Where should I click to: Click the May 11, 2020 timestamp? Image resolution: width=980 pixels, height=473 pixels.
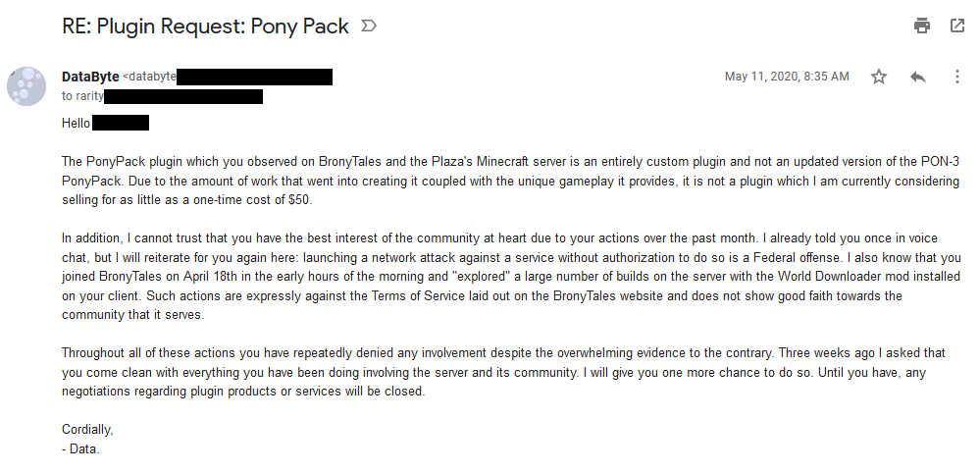click(787, 77)
